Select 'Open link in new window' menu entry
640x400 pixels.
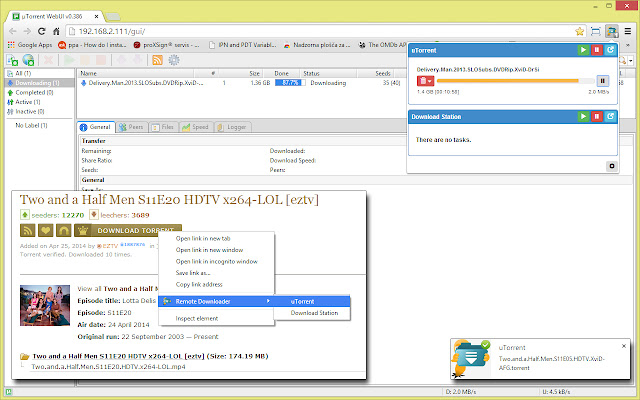pyautogui.click(x=209, y=250)
